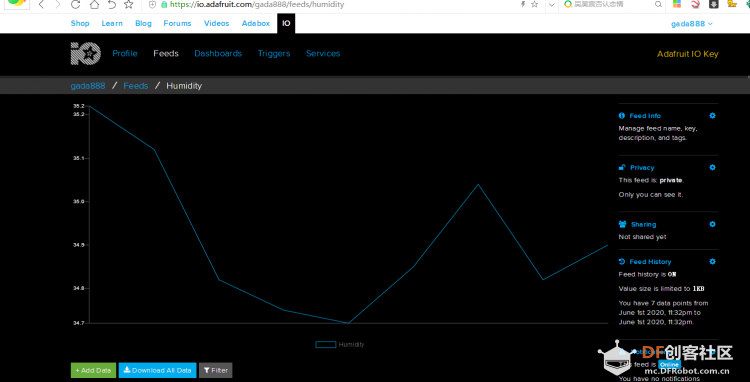Click the Feed History heading

click(650, 262)
